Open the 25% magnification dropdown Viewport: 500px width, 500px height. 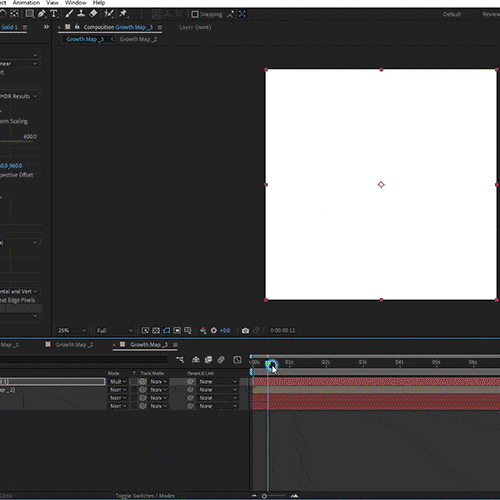click(x=72, y=330)
